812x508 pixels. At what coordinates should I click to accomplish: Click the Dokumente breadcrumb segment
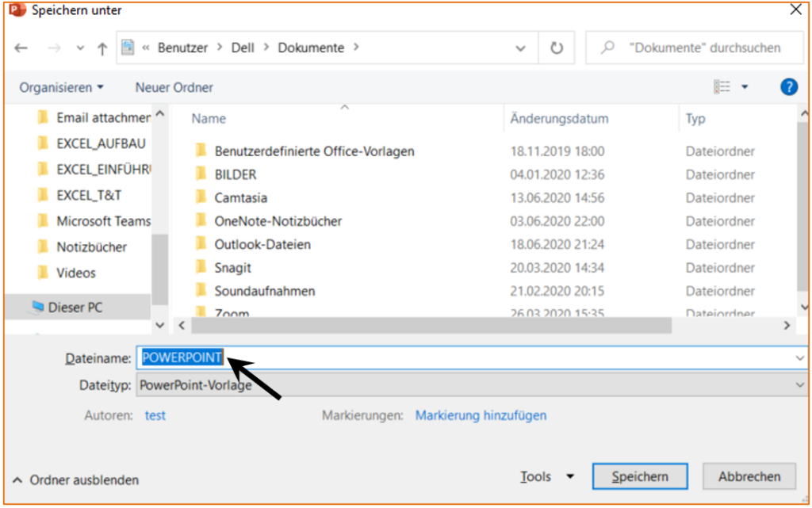click(311, 48)
